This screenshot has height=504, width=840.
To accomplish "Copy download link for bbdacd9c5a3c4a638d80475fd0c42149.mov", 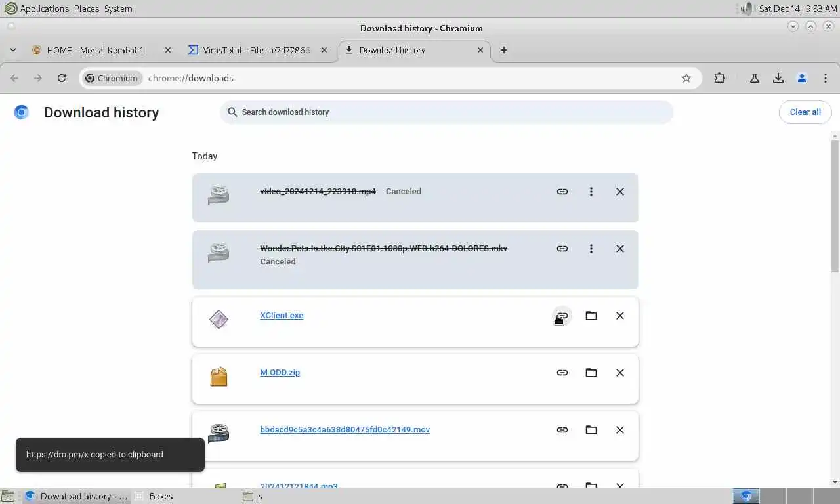I will tap(562, 430).
